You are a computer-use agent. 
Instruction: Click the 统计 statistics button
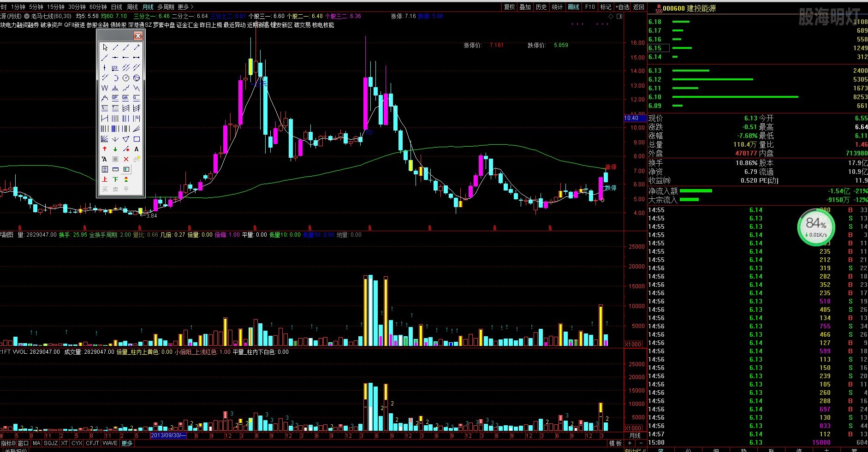pos(558,7)
